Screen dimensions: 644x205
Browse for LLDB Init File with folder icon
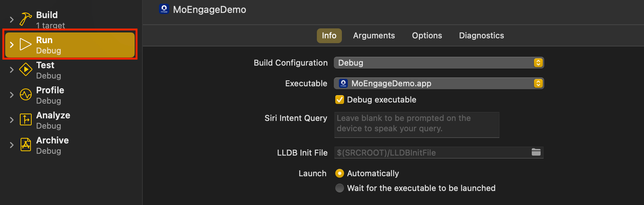tap(536, 152)
